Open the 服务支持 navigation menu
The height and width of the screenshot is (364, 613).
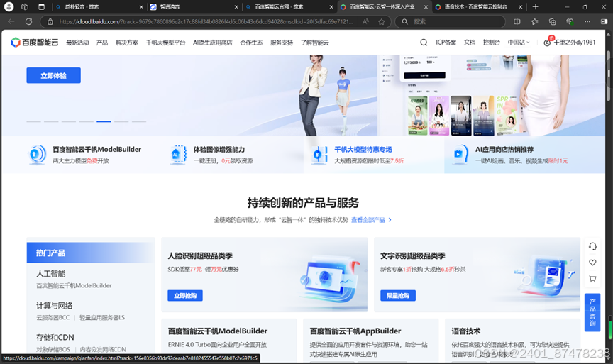282,43
